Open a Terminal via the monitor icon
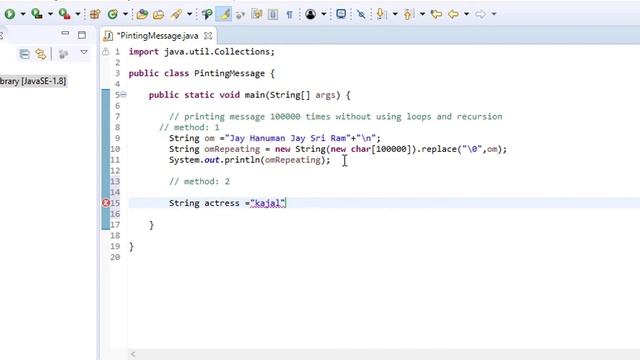Screen dimensions: 640x360 pos(341,14)
